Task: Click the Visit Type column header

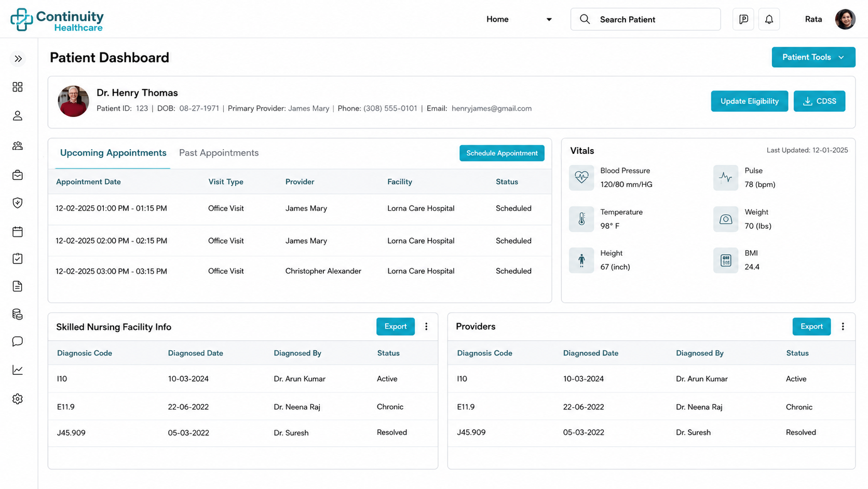Action: pyautogui.click(x=226, y=181)
